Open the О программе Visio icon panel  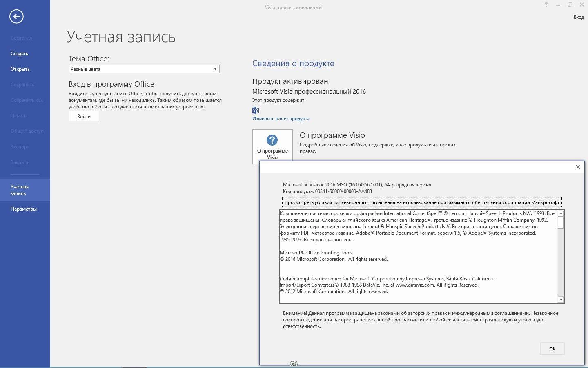pyautogui.click(x=272, y=146)
